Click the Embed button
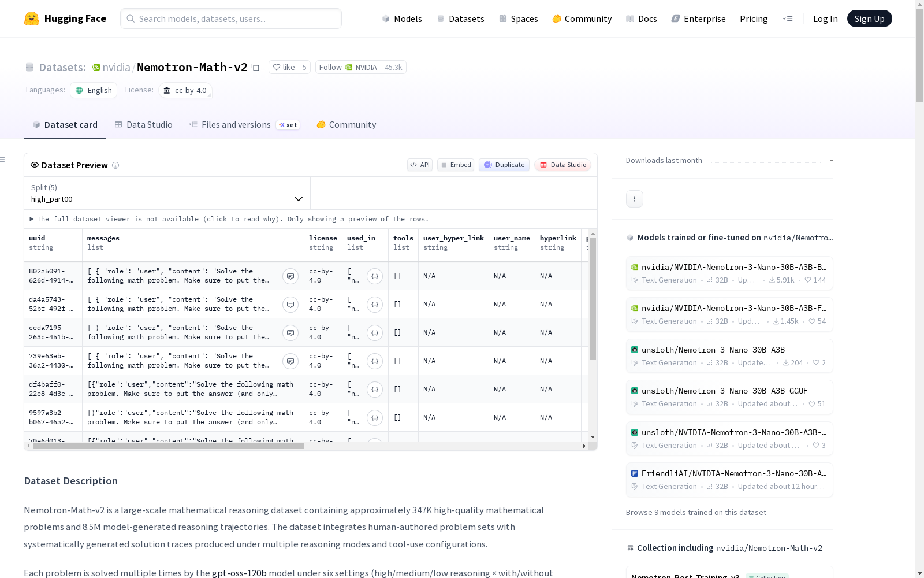924x578 pixels. (x=456, y=165)
